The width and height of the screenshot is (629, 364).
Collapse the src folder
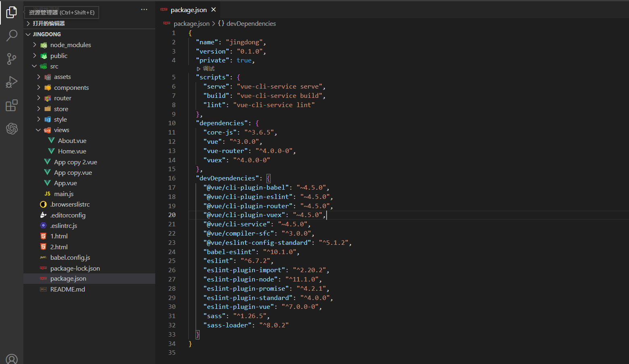point(54,66)
